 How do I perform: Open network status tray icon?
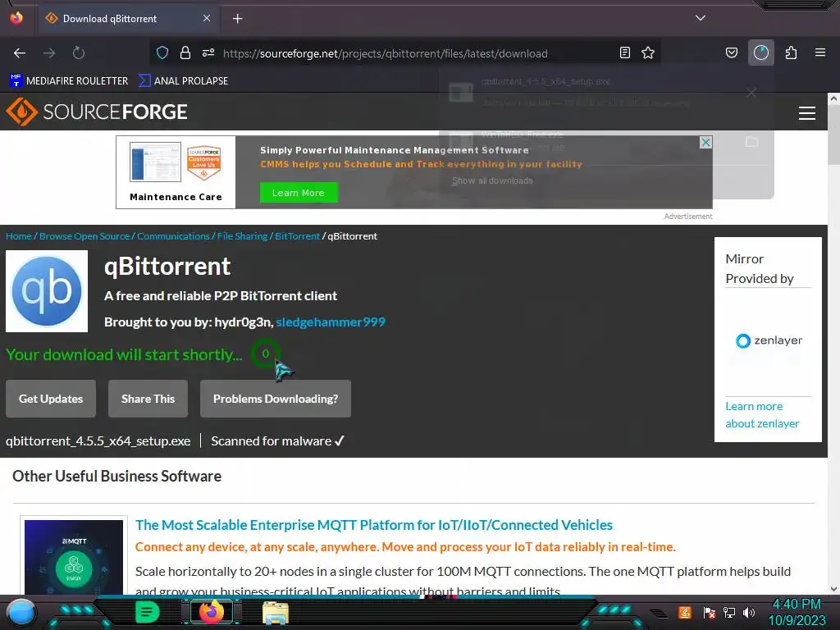pos(729,612)
